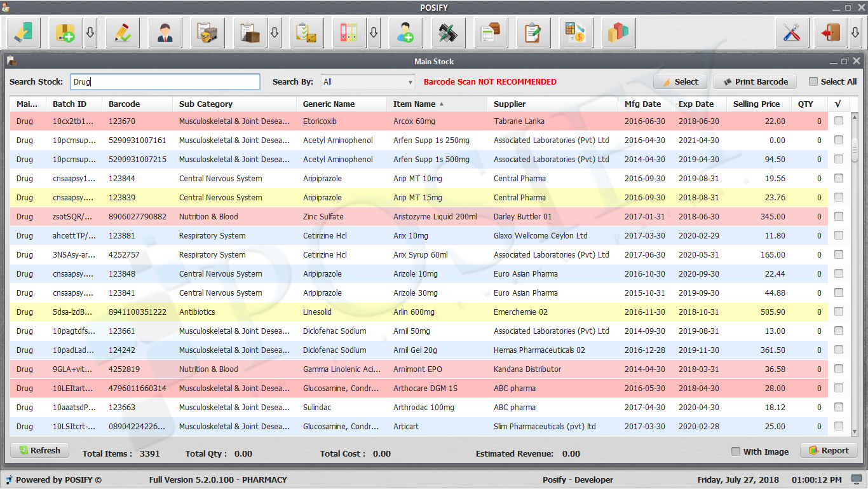
Task: Enable the With Image checkbox
Action: click(x=736, y=451)
